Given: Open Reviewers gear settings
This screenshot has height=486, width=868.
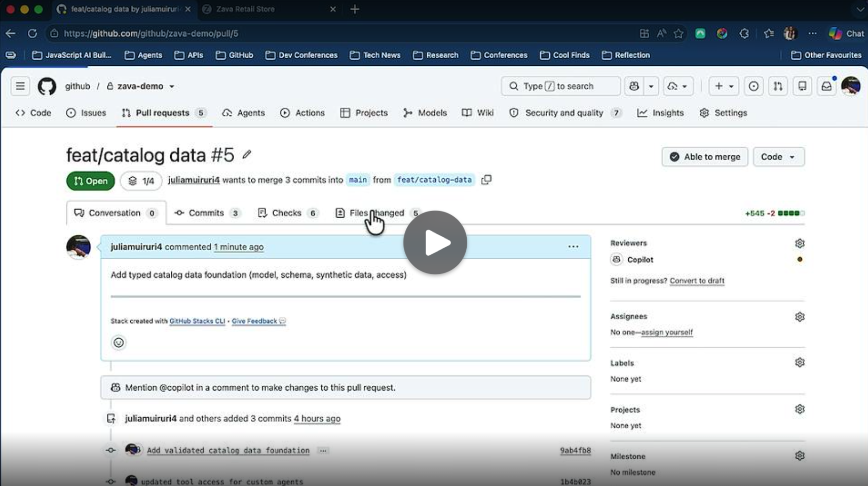Looking at the screenshot, I should pyautogui.click(x=800, y=244).
